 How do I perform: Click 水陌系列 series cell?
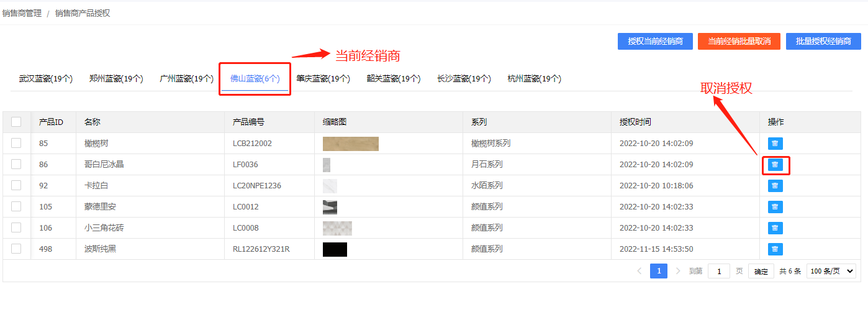(x=487, y=186)
